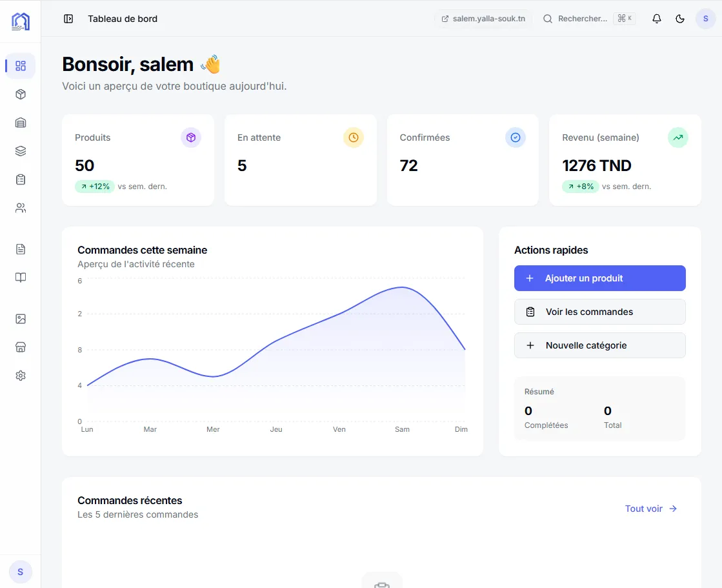Toggle the sidebar panel collapse button
The image size is (722, 588).
click(x=68, y=19)
